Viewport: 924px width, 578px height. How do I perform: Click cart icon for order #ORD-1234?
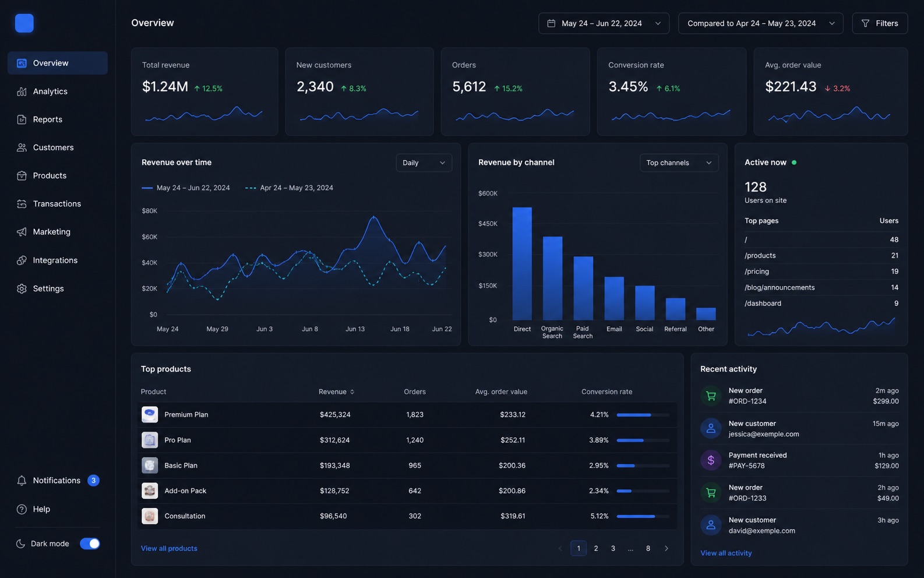[711, 396]
